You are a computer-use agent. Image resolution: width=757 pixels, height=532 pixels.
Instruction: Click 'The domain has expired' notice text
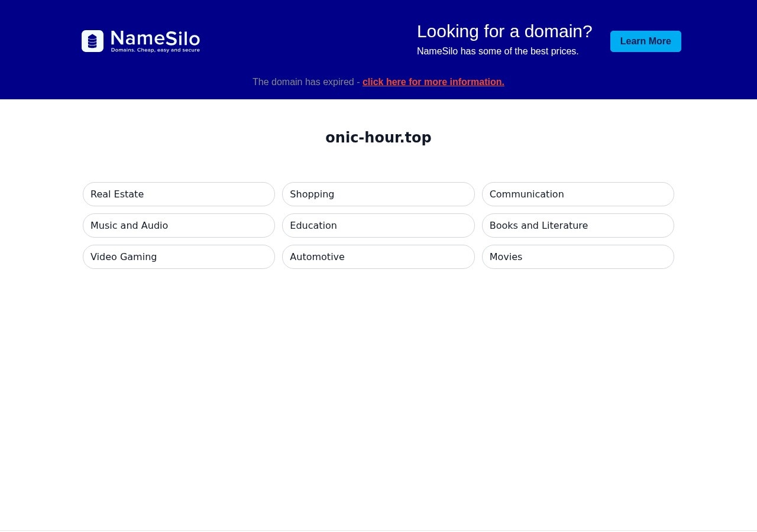coord(303,82)
